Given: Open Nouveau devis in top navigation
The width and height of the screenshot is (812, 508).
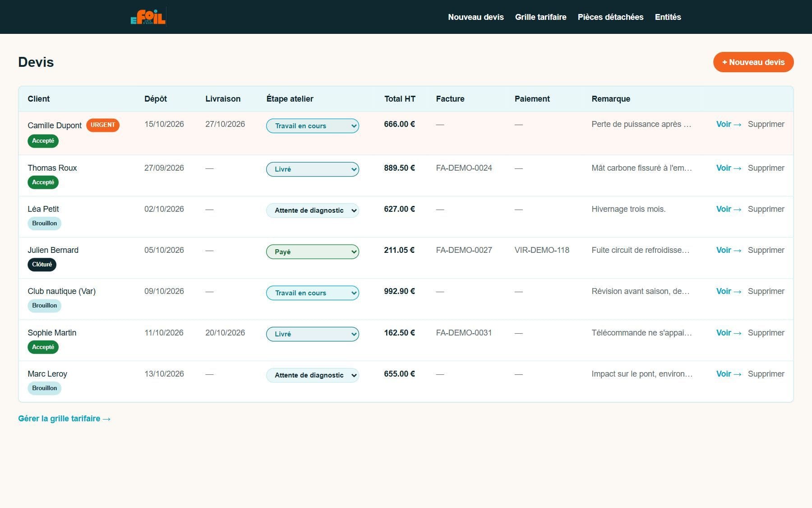Looking at the screenshot, I should 475,17.
